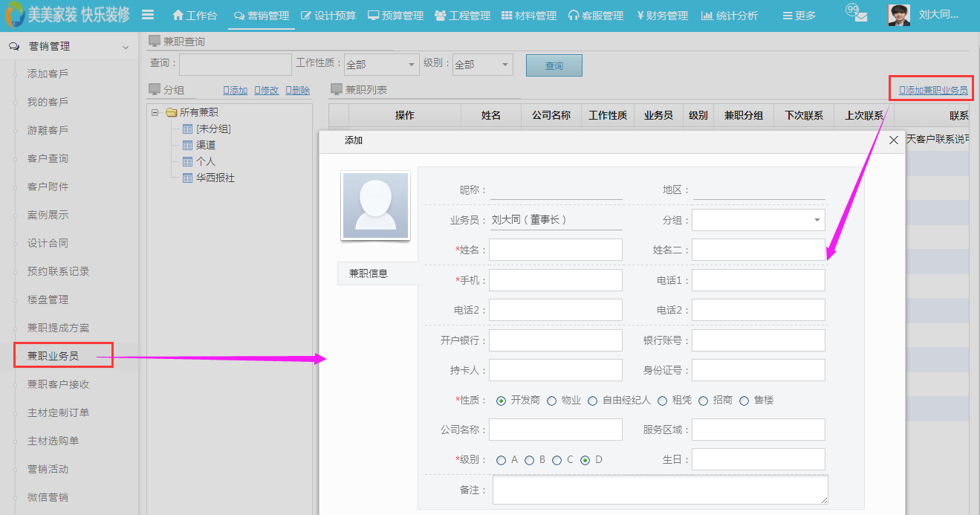Image resolution: width=980 pixels, height=515 pixels.
Task: Click the user avatar photo in header
Action: tap(898, 15)
